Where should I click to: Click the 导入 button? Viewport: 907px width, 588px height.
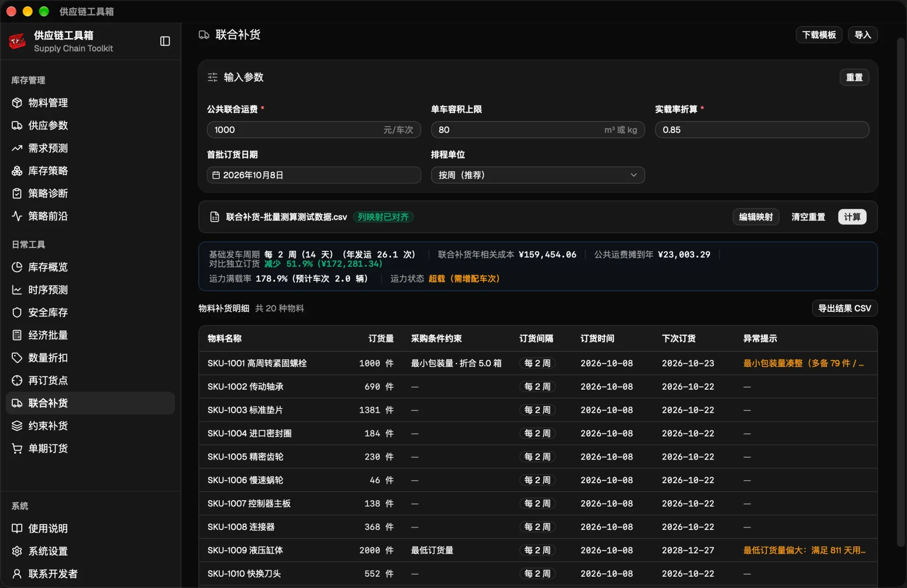863,35
